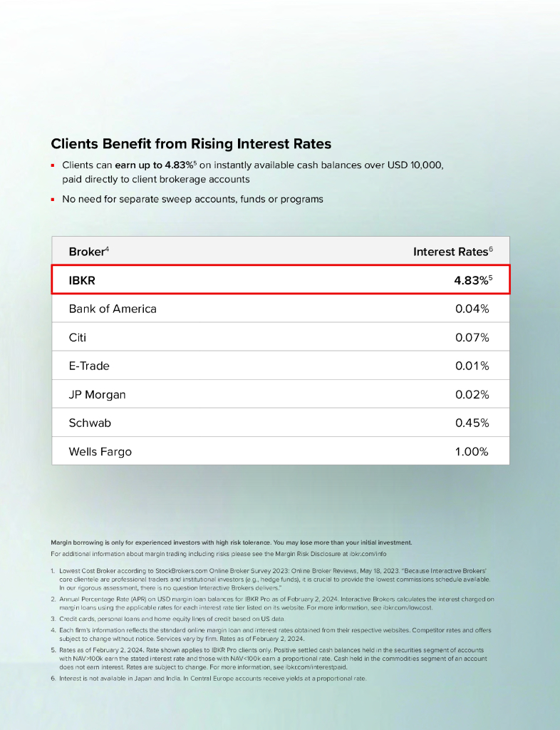Click the Wells Fargo broker name

point(100,451)
